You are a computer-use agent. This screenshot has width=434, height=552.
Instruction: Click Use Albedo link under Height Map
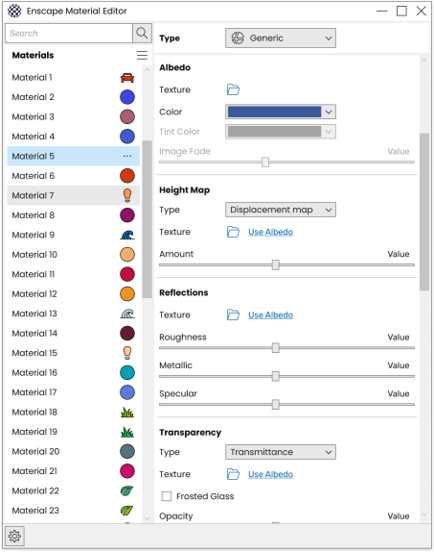coord(270,232)
